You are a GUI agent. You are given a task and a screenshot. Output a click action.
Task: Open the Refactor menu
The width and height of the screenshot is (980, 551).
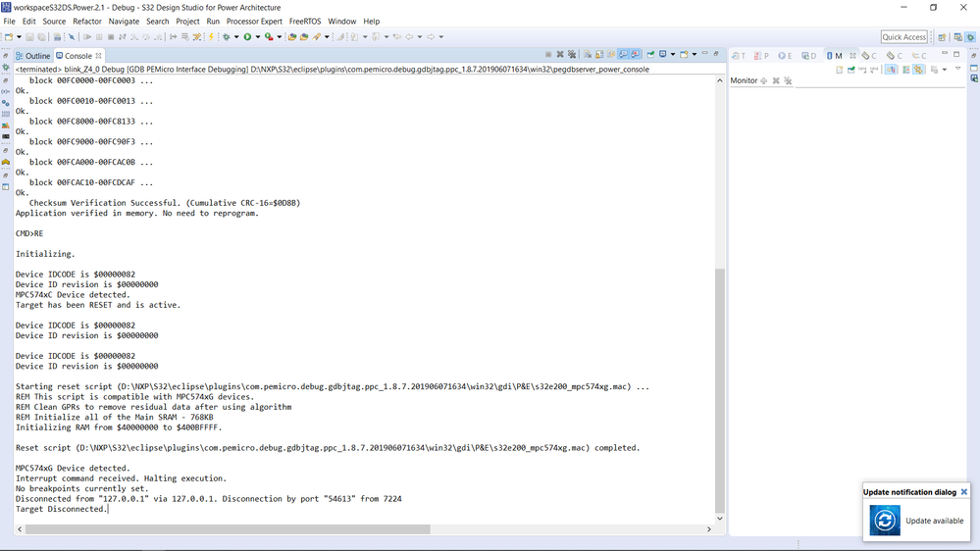click(87, 22)
